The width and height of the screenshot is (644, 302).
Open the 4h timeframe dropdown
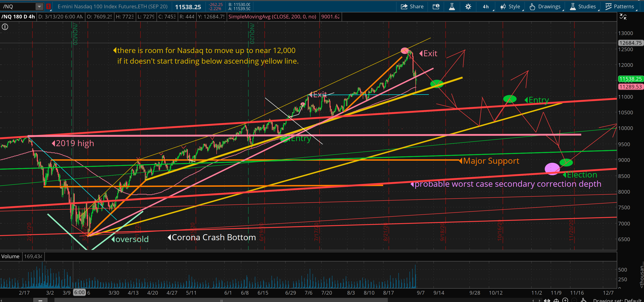486,6
